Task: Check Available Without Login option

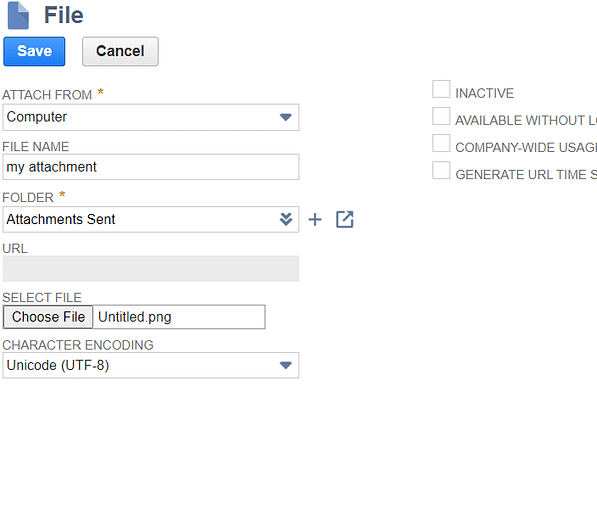Action: coord(441,116)
